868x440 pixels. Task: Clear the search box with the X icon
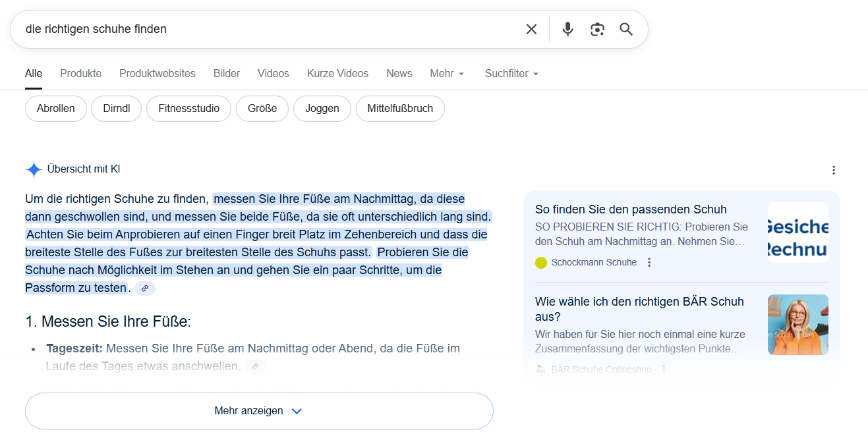click(x=531, y=29)
